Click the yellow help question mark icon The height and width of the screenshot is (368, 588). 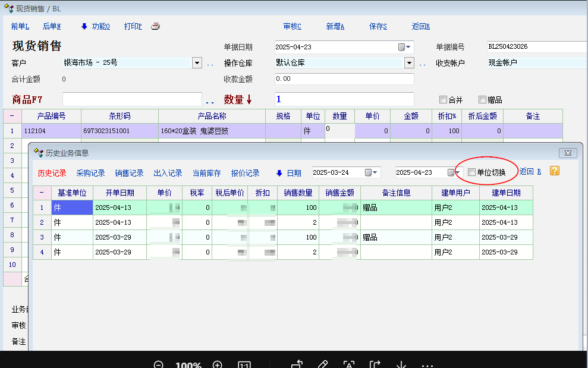(x=554, y=171)
